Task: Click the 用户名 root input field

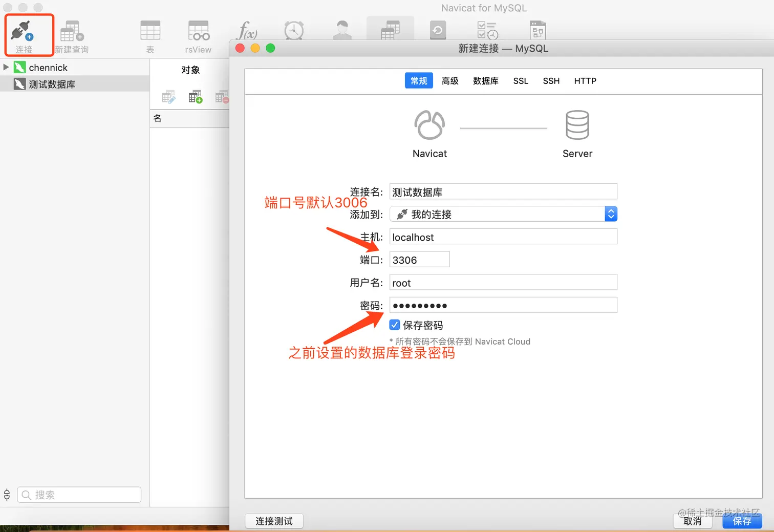Action: pyautogui.click(x=503, y=283)
